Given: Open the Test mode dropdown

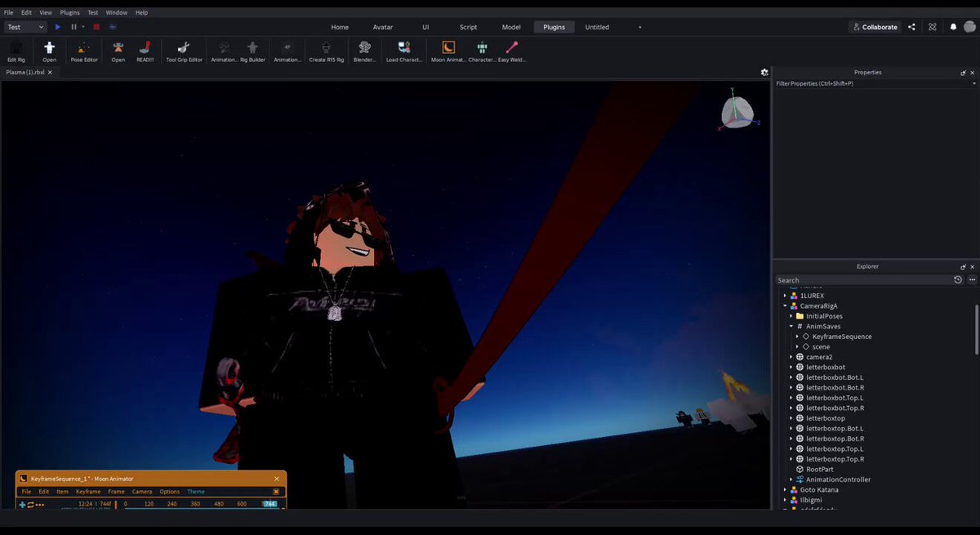Looking at the screenshot, I should 26,27.
